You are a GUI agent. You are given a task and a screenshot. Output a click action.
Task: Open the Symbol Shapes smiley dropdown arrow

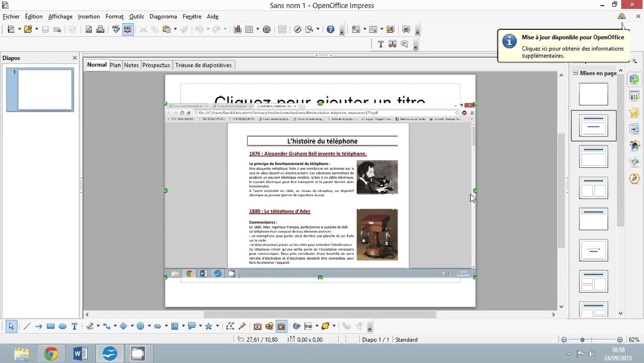[149, 326]
